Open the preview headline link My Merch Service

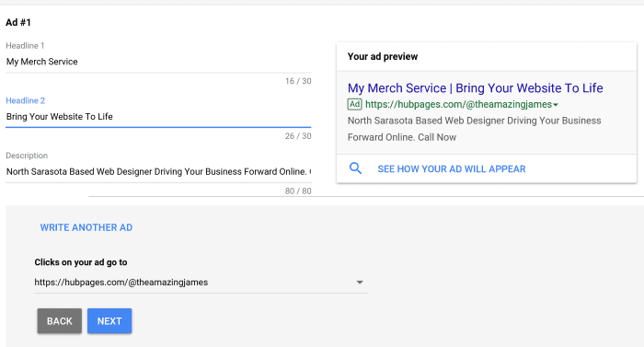click(x=476, y=88)
